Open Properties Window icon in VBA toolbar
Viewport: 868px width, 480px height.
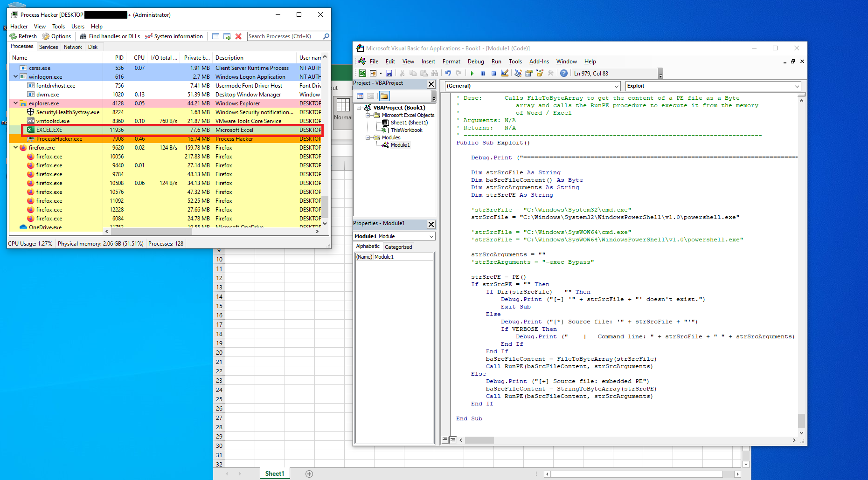[529, 73]
